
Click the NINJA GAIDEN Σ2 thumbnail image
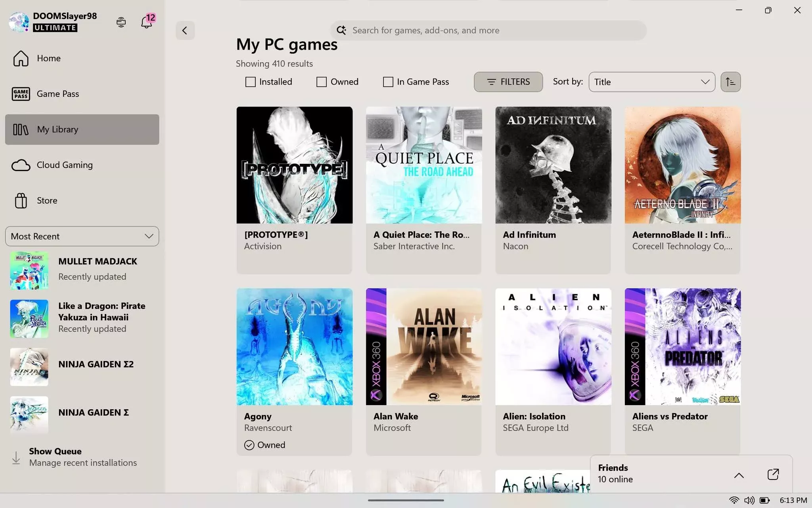click(29, 367)
